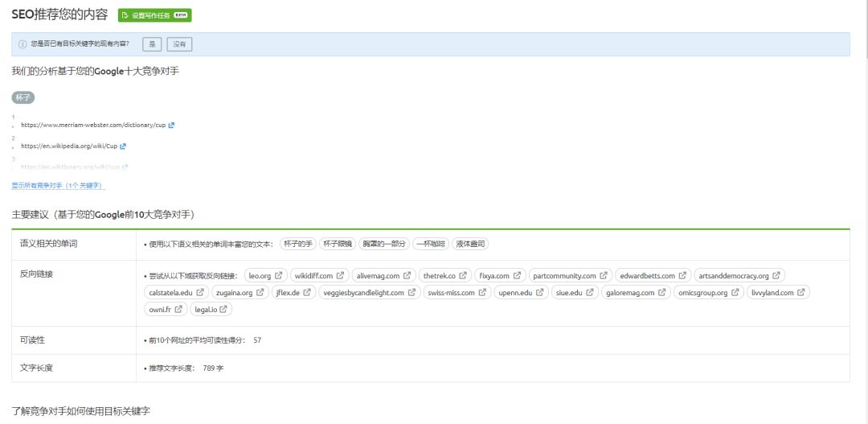The image size is (868, 424).
Task: Open partcommunity.com external link icon
Action: pyautogui.click(x=603, y=275)
